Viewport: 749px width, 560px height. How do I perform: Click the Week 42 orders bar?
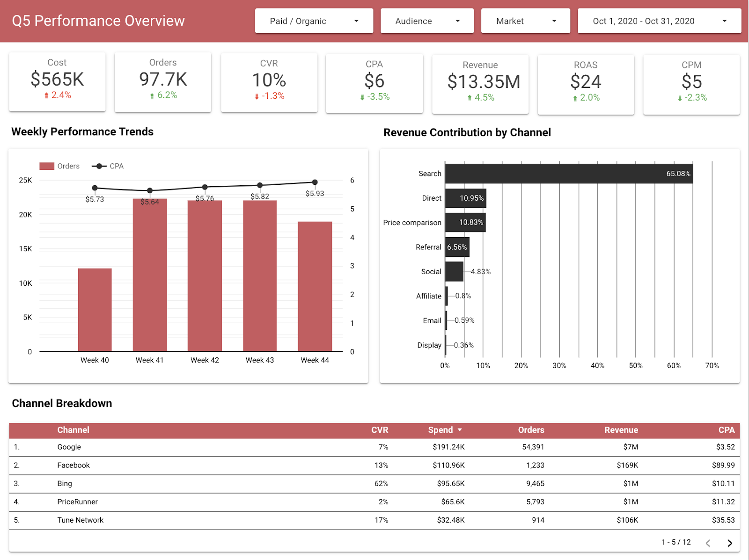click(205, 276)
